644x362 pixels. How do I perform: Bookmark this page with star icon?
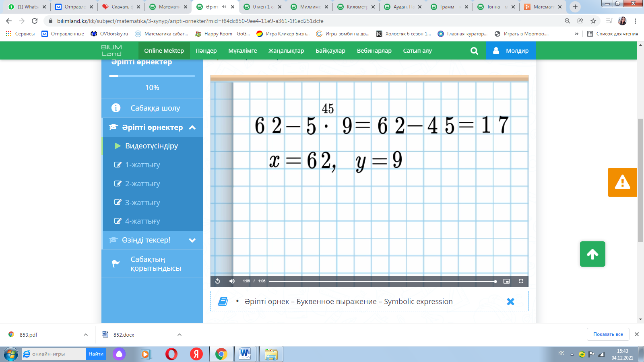coord(593,21)
